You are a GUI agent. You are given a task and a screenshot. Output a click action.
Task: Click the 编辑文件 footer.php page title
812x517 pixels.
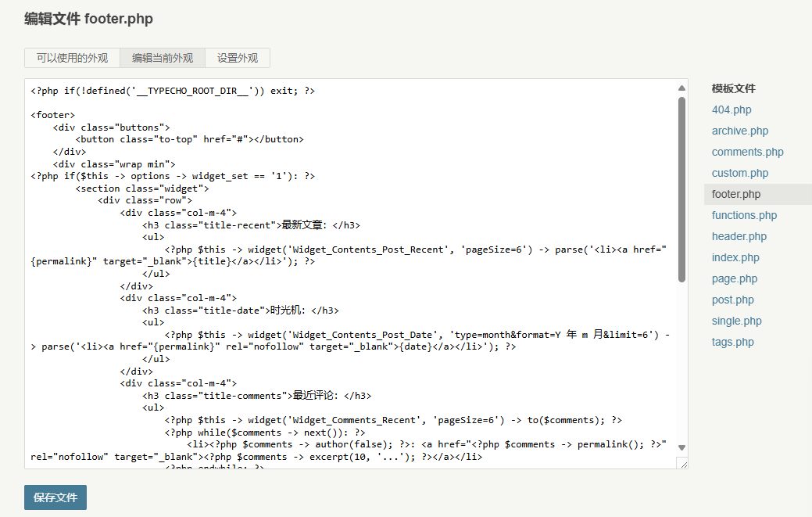point(88,19)
